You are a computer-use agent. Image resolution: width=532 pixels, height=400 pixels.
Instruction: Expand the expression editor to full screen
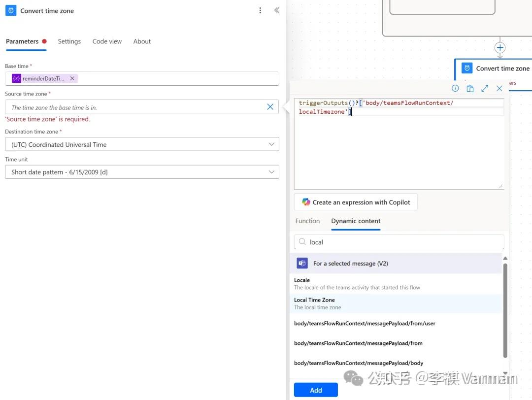(485, 89)
